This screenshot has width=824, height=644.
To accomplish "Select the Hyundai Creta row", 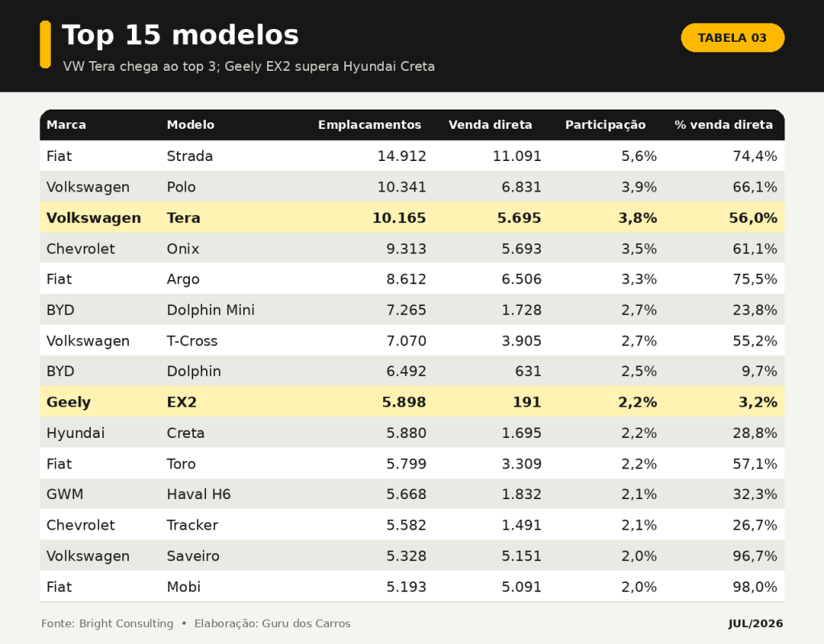I will 412,432.
